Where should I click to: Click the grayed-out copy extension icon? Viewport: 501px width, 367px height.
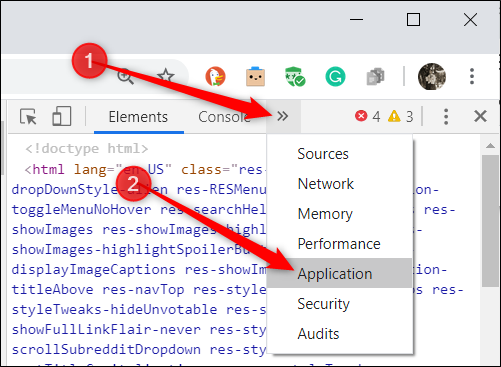pos(375,77)
